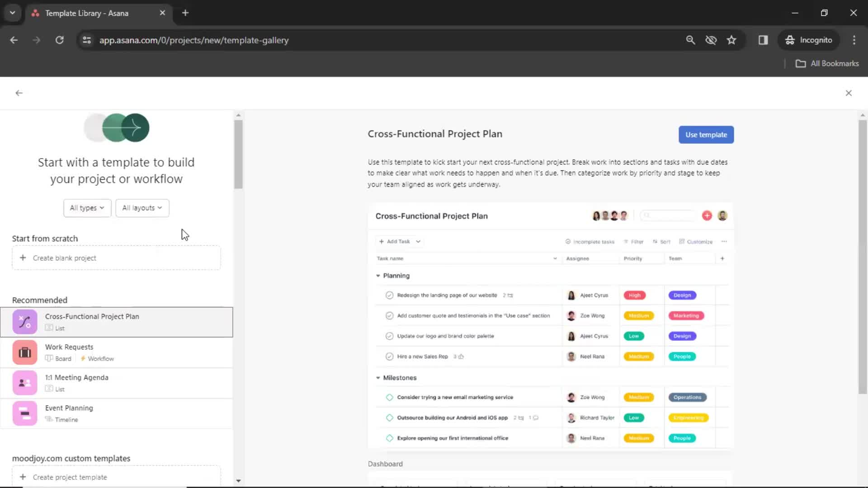Click Customize in the preview toolbar
868x488 pixels.
(x=696, y=242)
